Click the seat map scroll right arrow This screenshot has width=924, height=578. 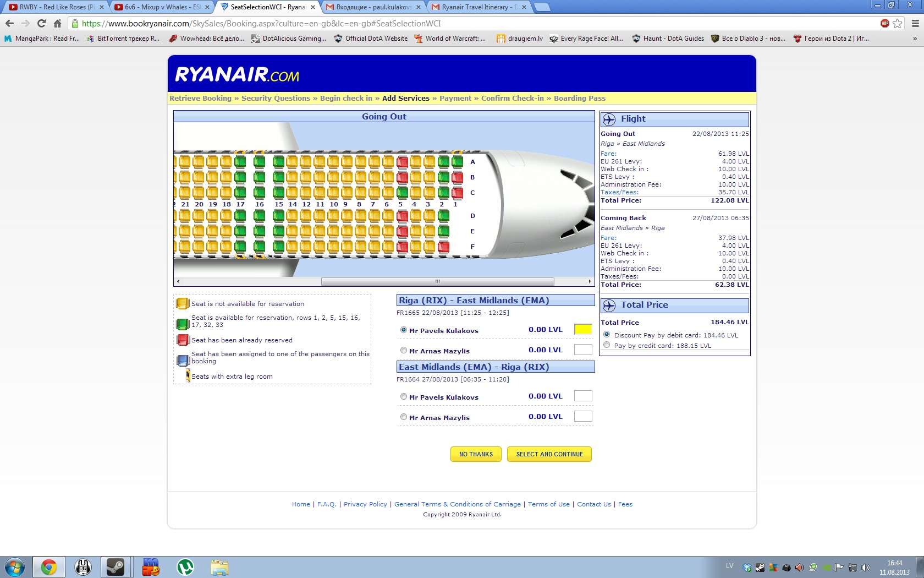tap(590, 281)
